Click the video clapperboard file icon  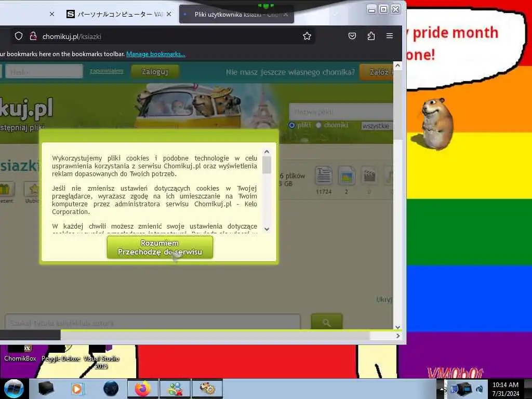[x=369, y=176]
